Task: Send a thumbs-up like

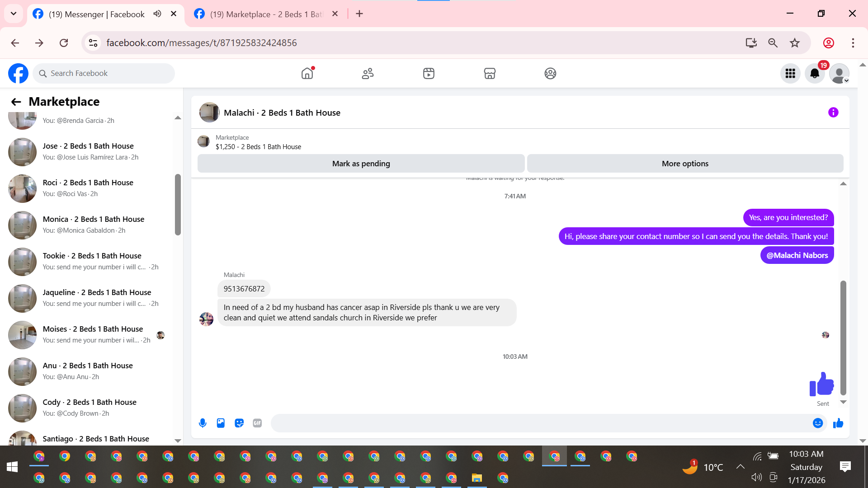Action: [838, 423]
